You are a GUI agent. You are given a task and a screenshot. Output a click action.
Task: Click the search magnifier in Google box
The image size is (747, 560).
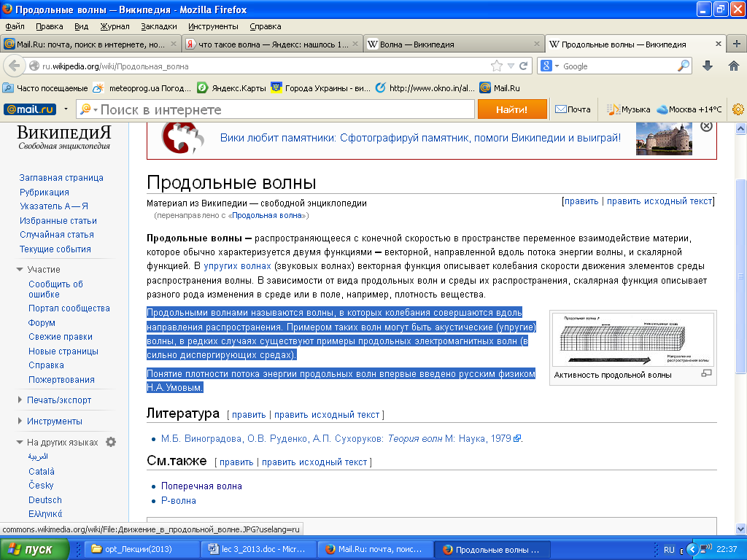[x=683, y=66]
